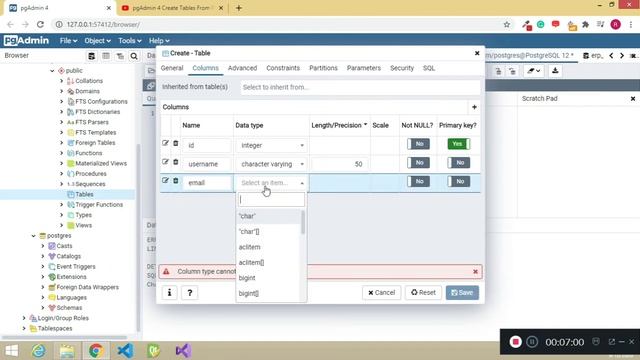Toggle Not NULL for email column
This screenshot has width=640, height=360.
[x=418, y=181]
